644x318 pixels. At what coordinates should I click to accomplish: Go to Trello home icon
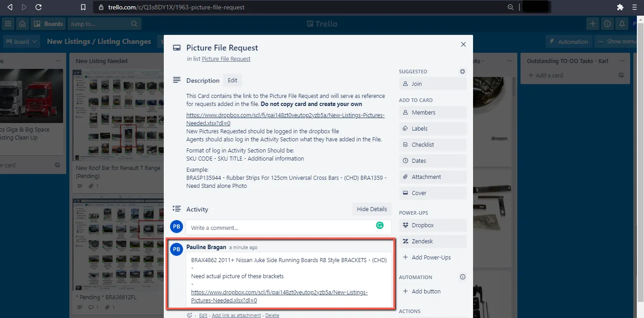pyautogui.click(x=22, y=24)
